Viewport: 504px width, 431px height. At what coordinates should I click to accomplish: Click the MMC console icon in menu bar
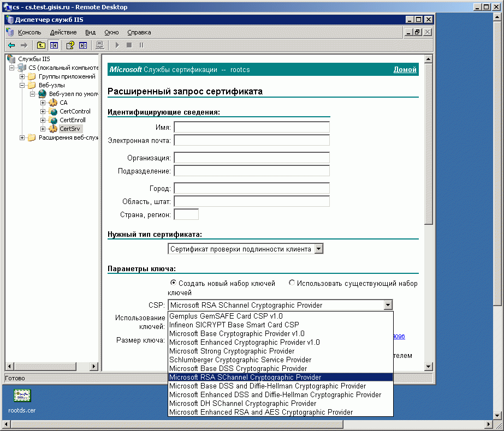[10, 32]
